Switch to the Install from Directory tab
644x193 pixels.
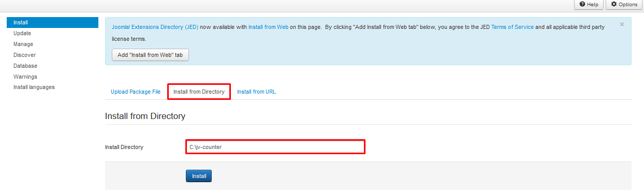(x=199, y=92)
